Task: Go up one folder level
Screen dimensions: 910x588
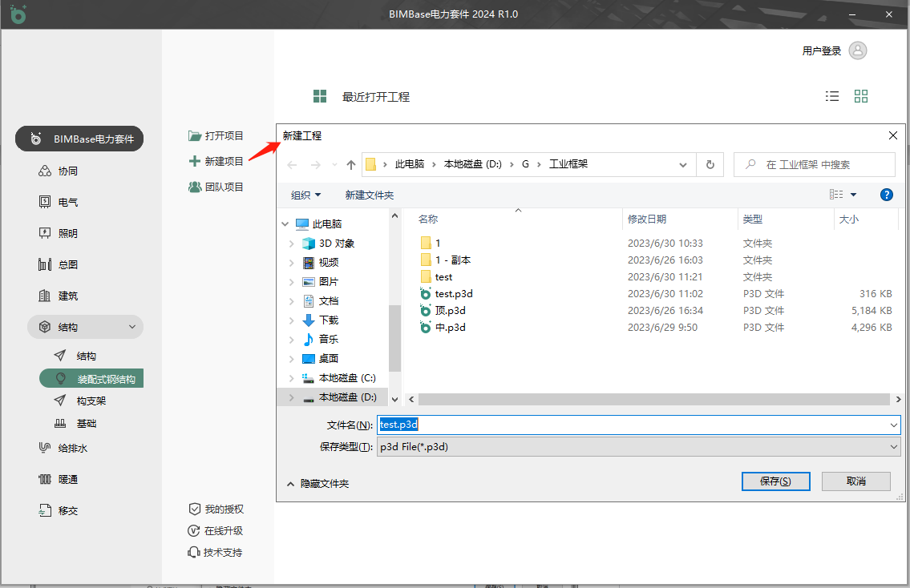Action: pyautogui.click(x=350, y=165)
